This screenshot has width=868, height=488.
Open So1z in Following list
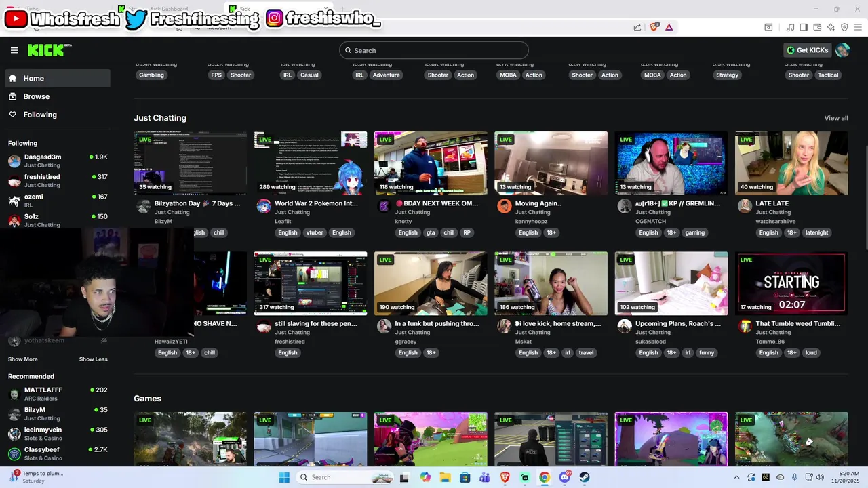pos(58,220)
